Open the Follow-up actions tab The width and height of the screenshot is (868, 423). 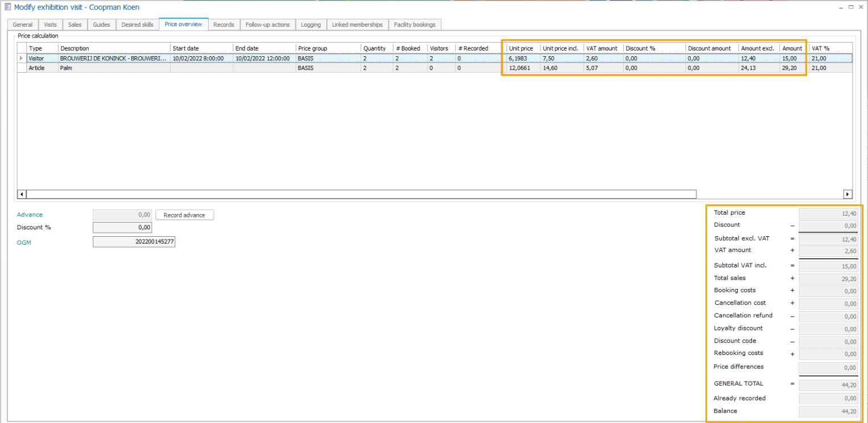pyautogui.click(x=267, y=25)
